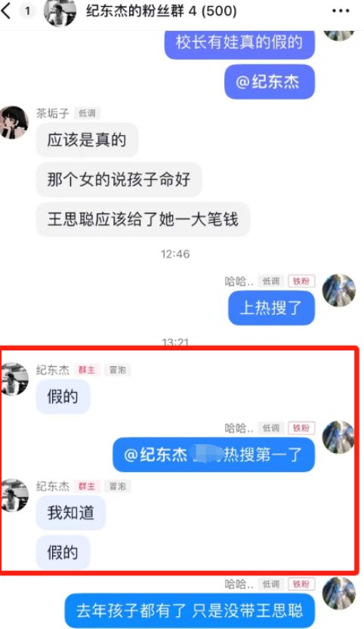Tap 纪东杰's avatar beside first 假的
The height and width of the screenshot is (629, 364).
[x=14, y=379]
